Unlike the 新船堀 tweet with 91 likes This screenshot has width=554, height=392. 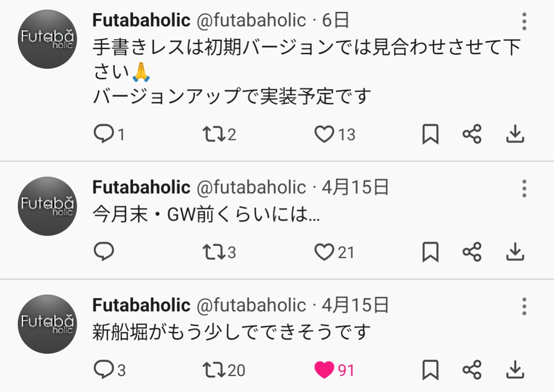(x=324, y=370)
